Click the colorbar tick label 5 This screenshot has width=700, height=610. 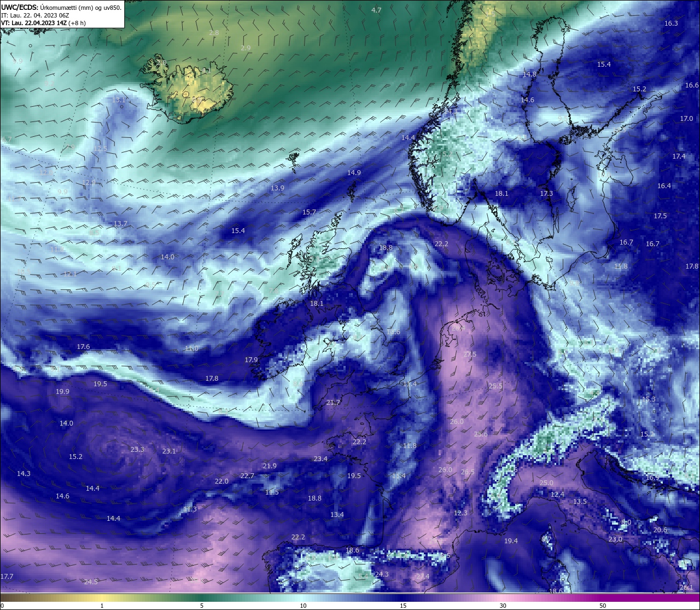tap(202, 606)
